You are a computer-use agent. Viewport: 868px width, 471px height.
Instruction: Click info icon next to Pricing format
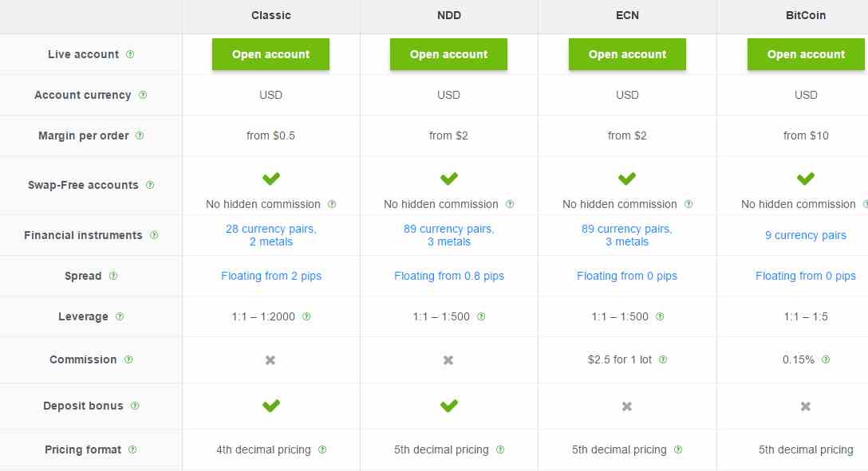click(132, 449)
